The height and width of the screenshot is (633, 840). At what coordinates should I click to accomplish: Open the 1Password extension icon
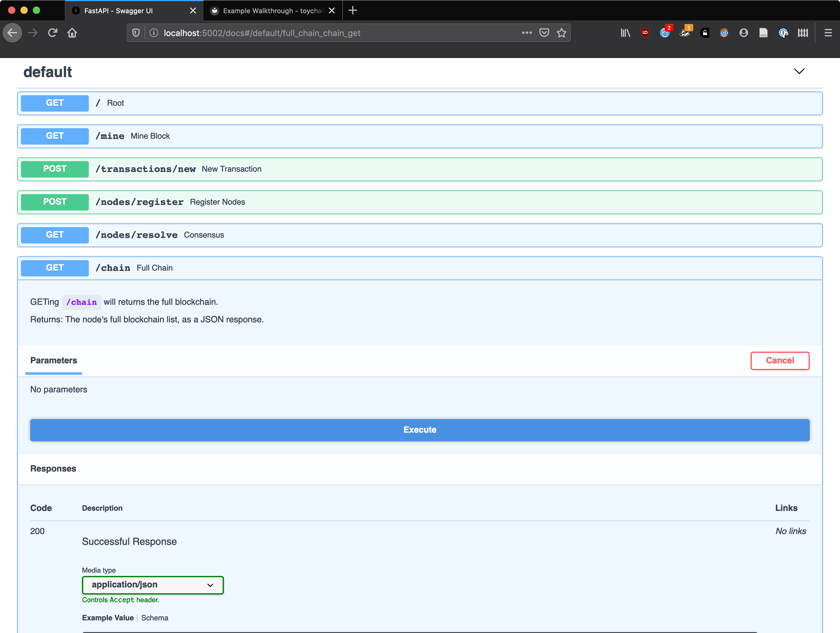pos(783,33)
